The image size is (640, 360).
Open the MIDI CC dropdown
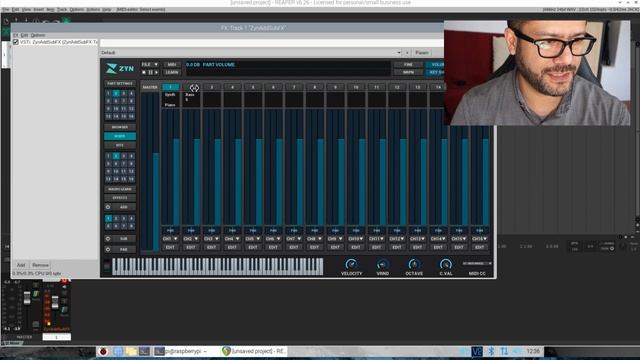pos(477,264)
